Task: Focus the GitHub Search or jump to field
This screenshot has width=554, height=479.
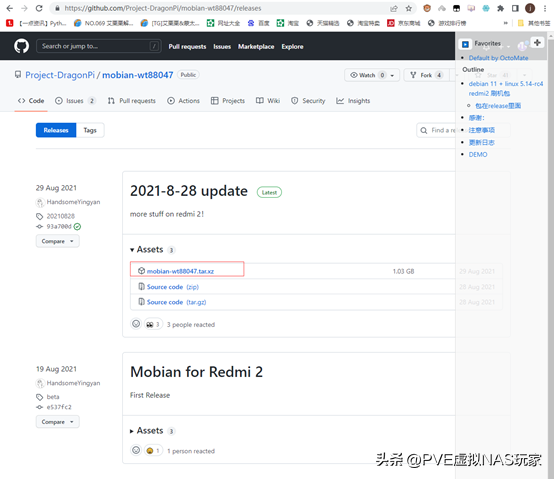Action: click(99, 46)
